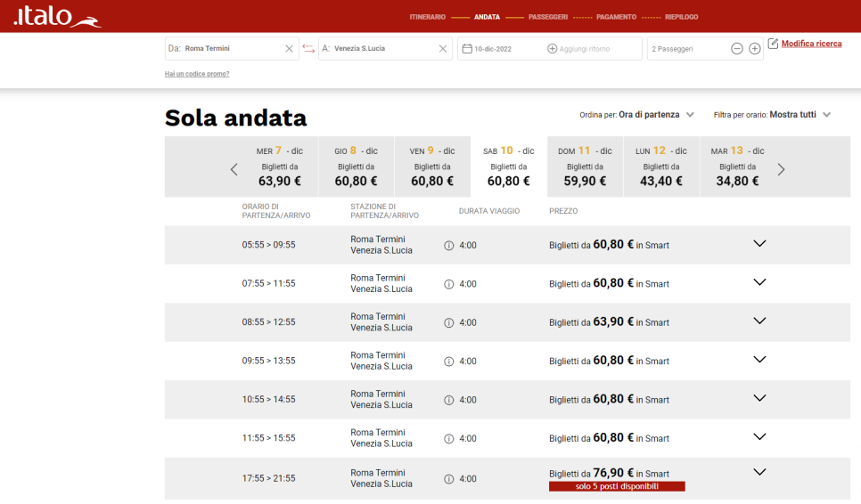
Task: Click the PREZZO column header
Action: pyautogui.click(x=563, y=211)
